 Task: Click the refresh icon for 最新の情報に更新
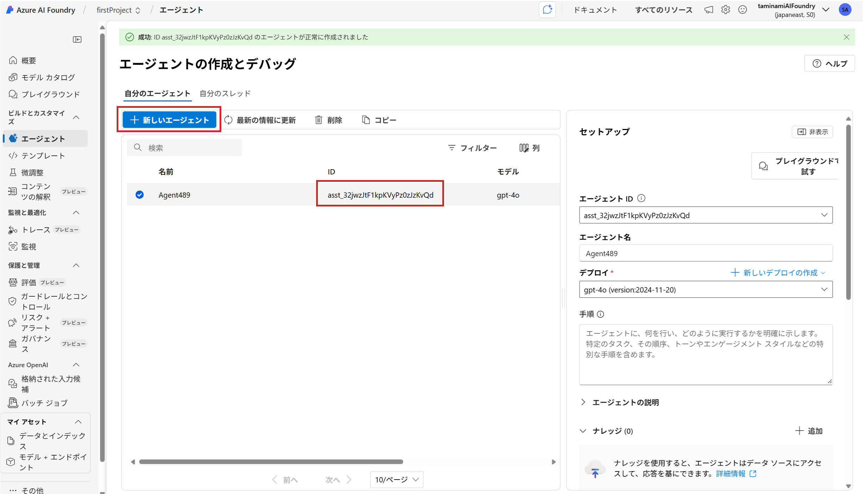click(x=228, y=120)
